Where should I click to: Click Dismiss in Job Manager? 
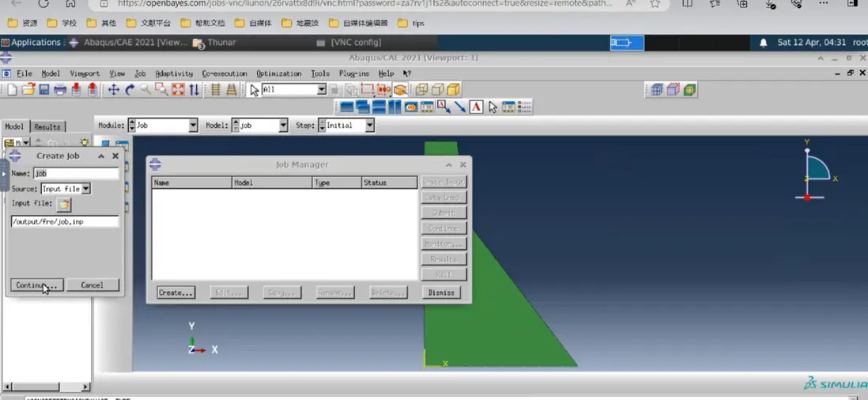point(441,292)
